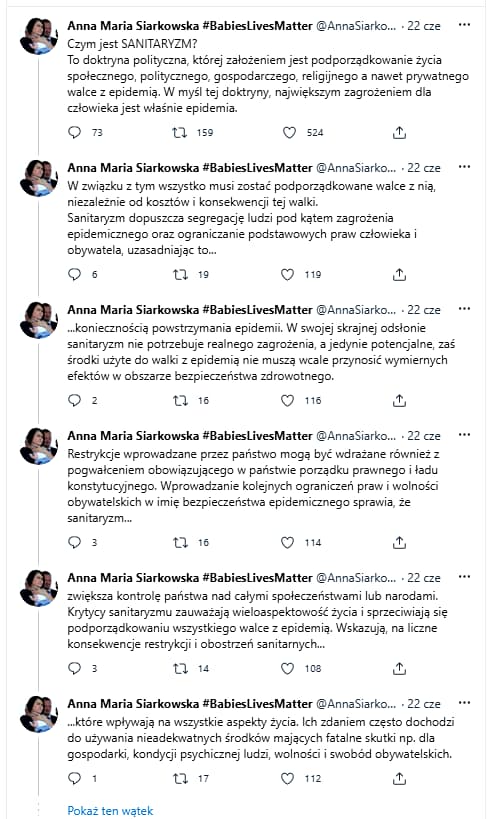Open profile avatar of the first tweet
This screenshot has height=819, width=487.
(39, 37)
